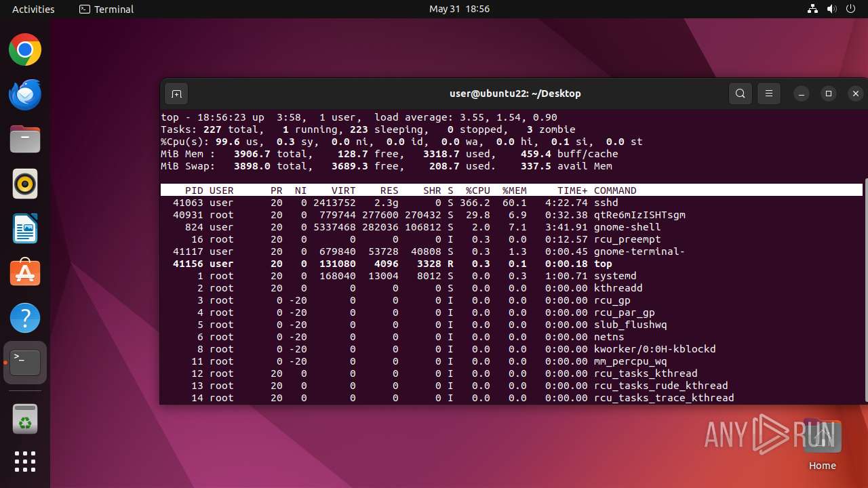The width and height of the screenshot is (868, 488).
Task: Launch LibreOffice Writer from the dock
Action: point(25,229)
